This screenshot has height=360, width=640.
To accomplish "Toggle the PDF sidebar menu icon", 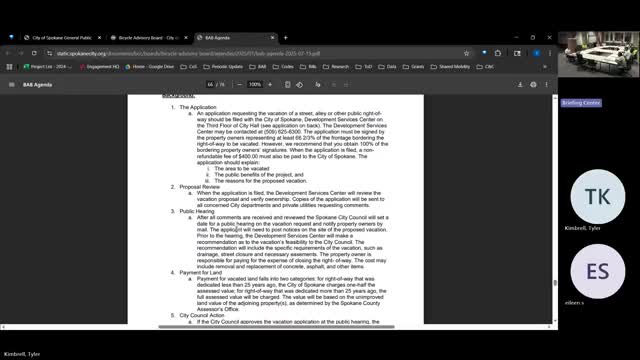I will coord(11,84).
